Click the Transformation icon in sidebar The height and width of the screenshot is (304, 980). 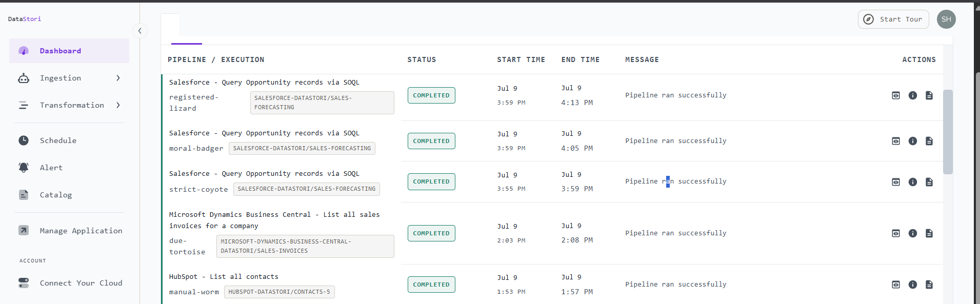pyautogui.click(x=24, y=105)
